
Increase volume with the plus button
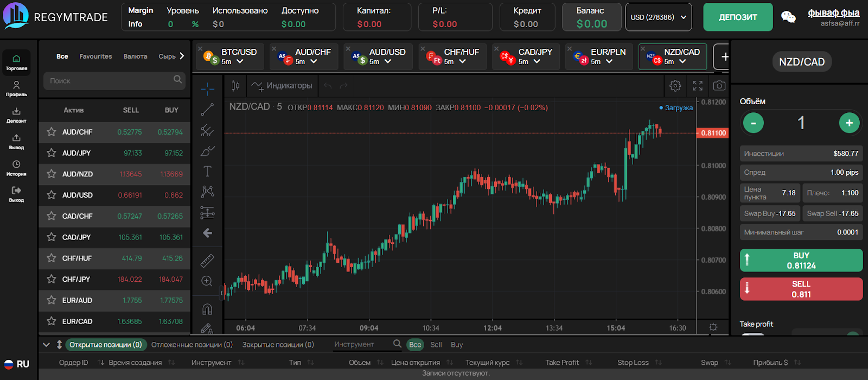point(849,123)
